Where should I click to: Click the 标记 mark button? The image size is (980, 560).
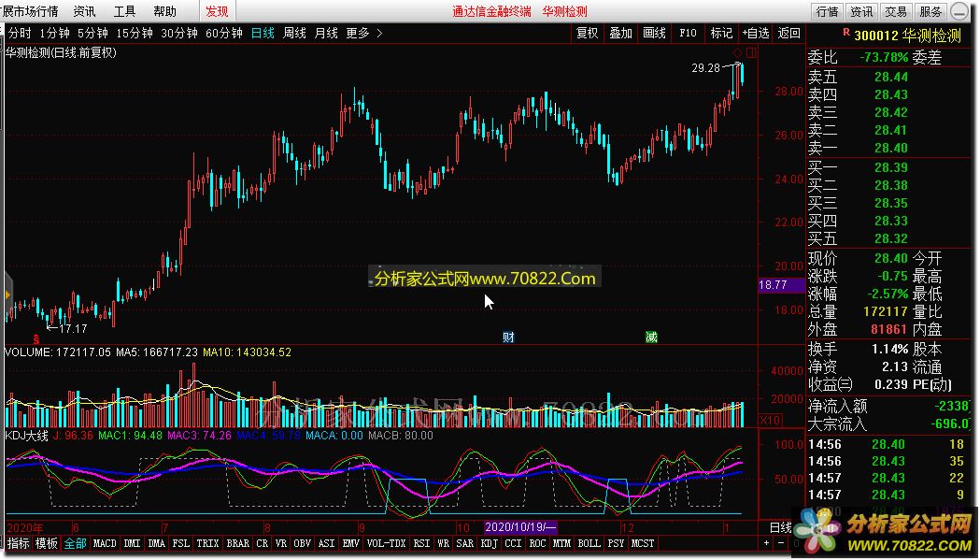[x=721, y=33]
